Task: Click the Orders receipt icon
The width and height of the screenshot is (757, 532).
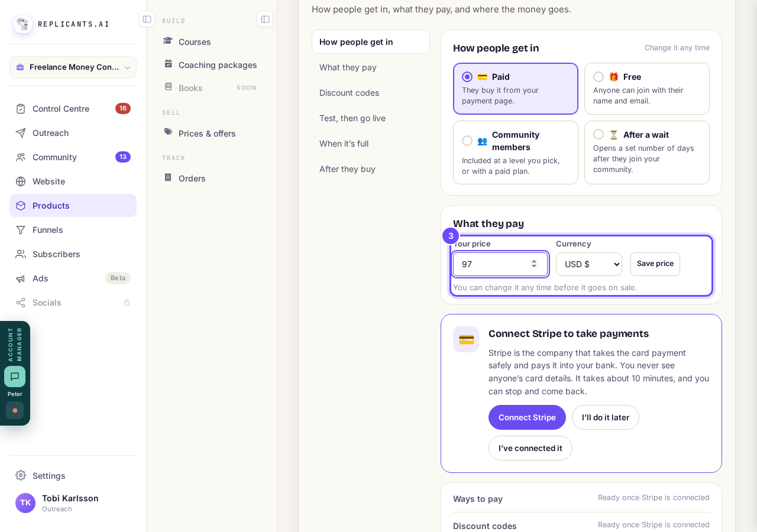Action: 168,178
